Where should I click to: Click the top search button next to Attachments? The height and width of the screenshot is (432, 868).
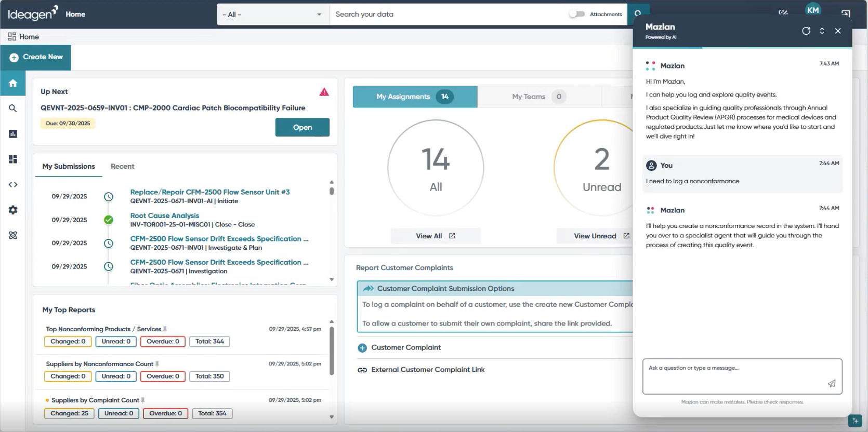638,14
